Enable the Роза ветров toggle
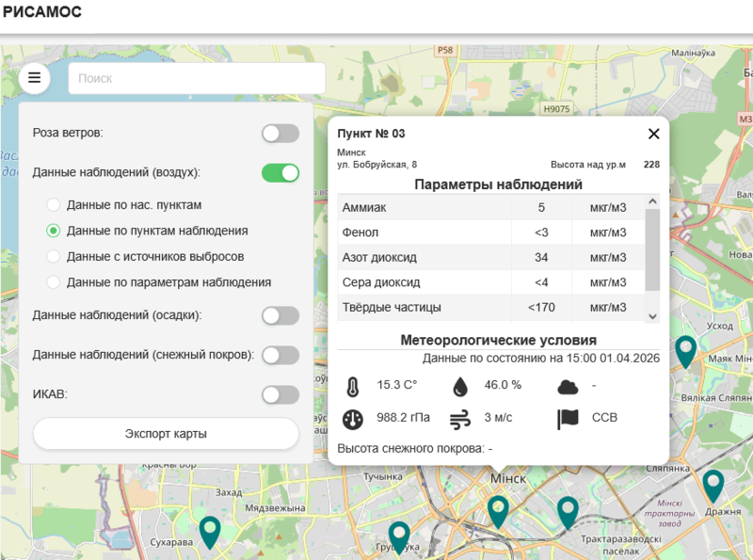 coord(280,134)
